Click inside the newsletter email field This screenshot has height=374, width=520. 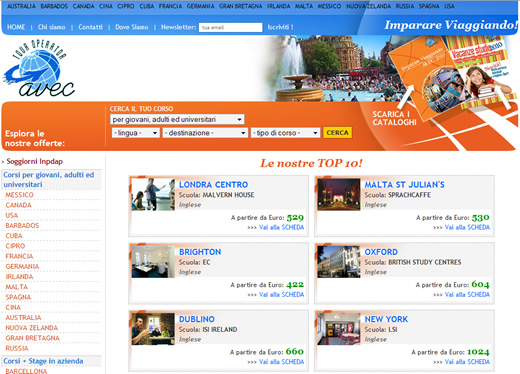click(x=231, y=27)
